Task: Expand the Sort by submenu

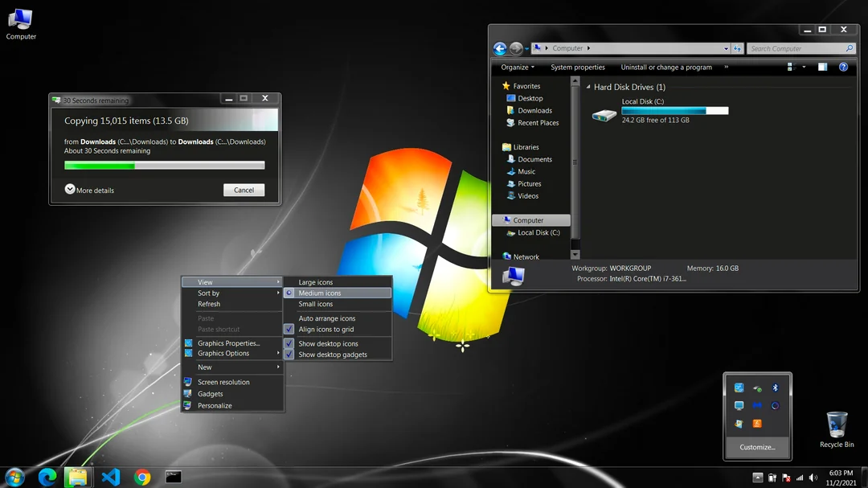Action: [232, 293]
